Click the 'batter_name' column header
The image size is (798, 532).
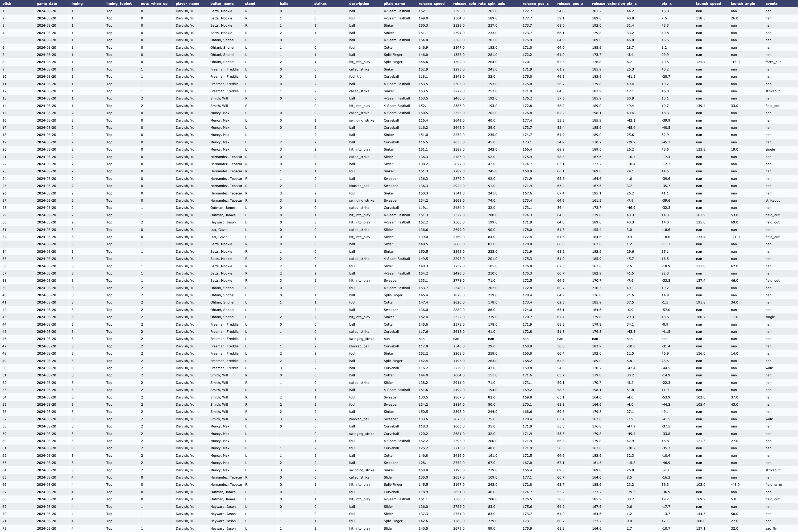pos(222,4)
